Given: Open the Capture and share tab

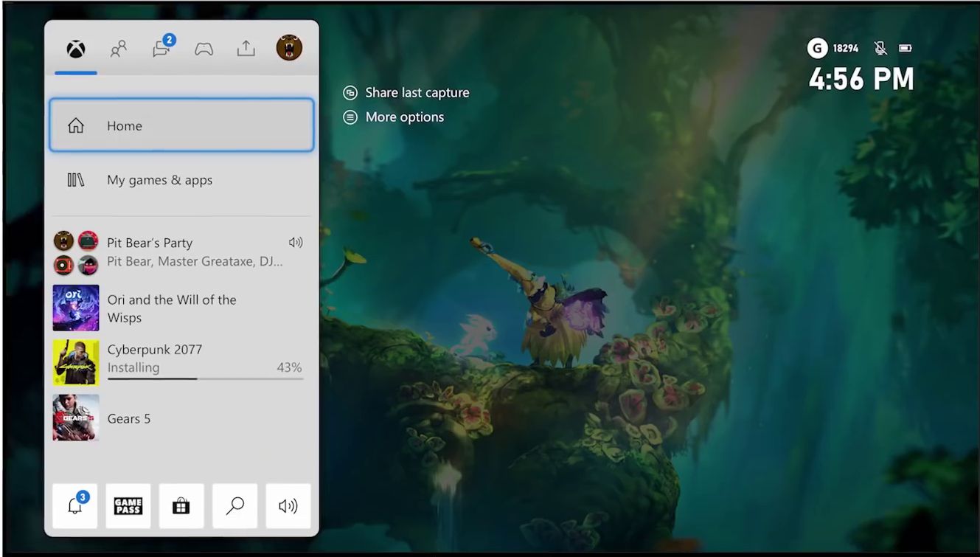Looking at the screenshot, I should (246, 49).
